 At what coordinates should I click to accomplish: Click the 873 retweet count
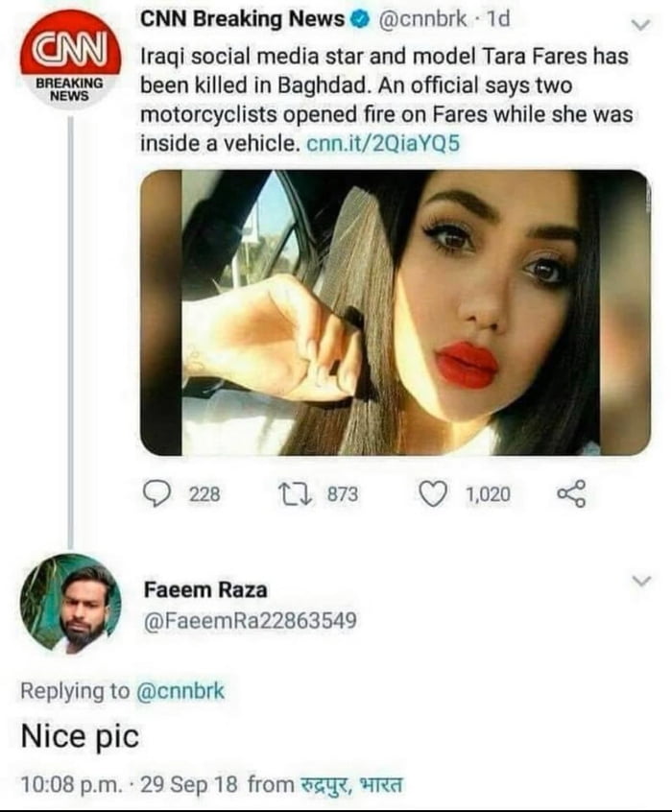[343, 493]
